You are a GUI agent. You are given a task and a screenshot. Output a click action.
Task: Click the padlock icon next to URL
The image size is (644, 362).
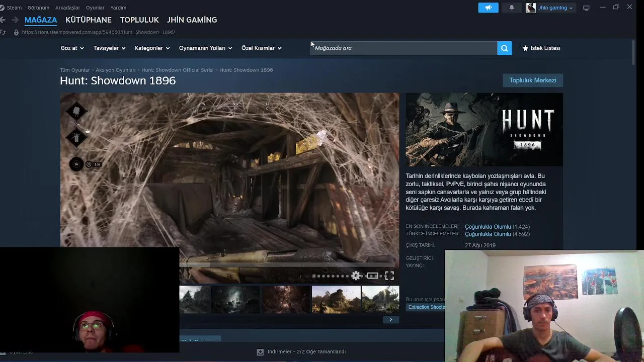(x=16, y=32)
